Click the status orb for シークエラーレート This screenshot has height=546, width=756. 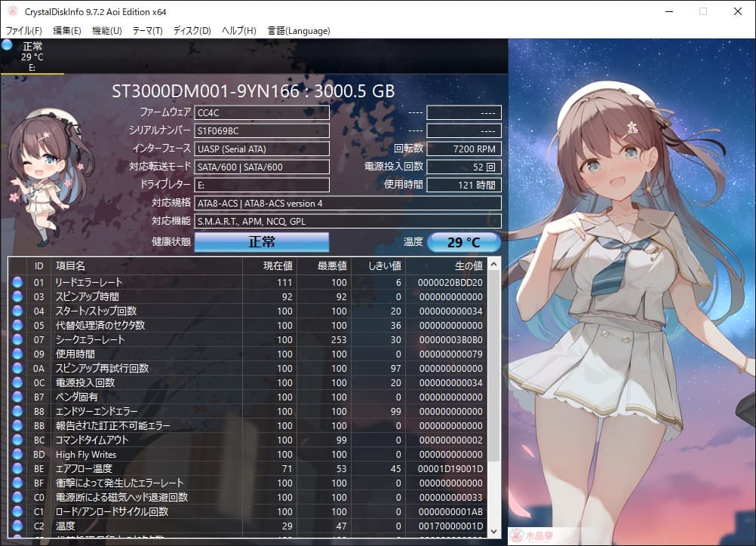coord(17,339)
